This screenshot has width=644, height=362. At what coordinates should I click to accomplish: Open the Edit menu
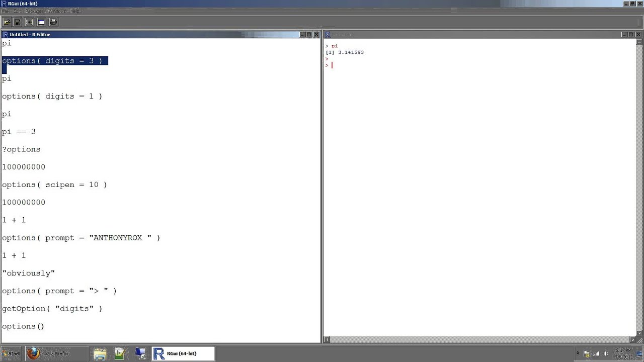[17, 11]
